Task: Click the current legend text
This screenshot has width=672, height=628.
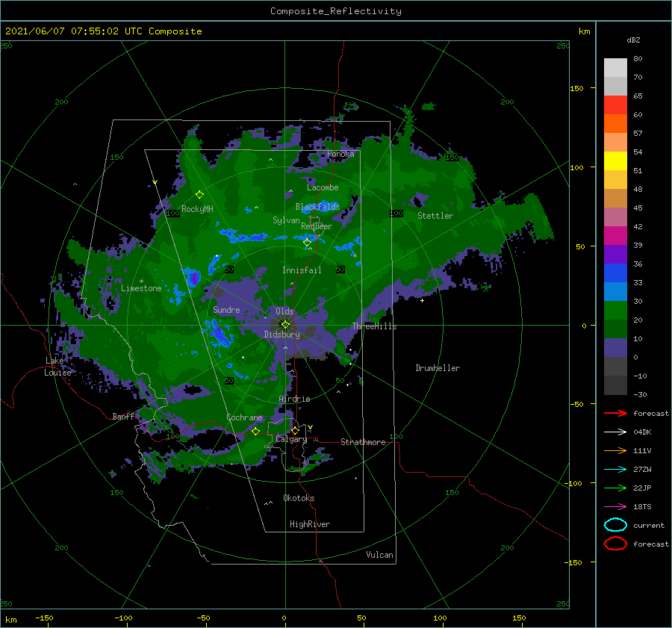Action: tap(649, 526)
